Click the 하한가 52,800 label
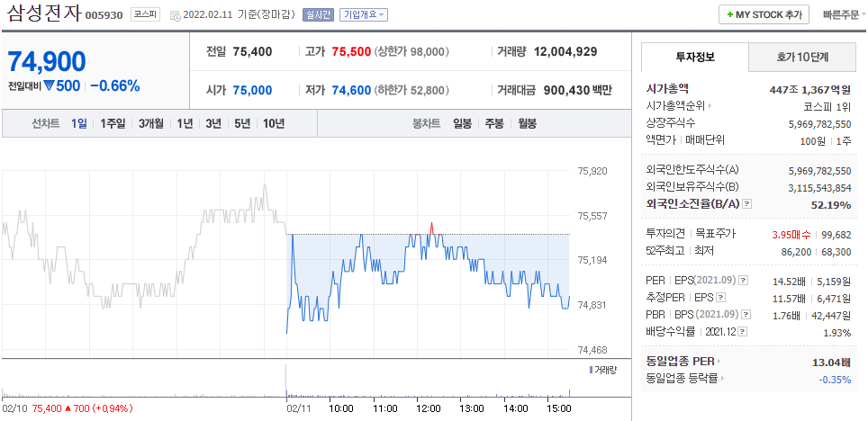Image resolution: width=868 pixels, height=421 pixels. (x=411, y=90)
